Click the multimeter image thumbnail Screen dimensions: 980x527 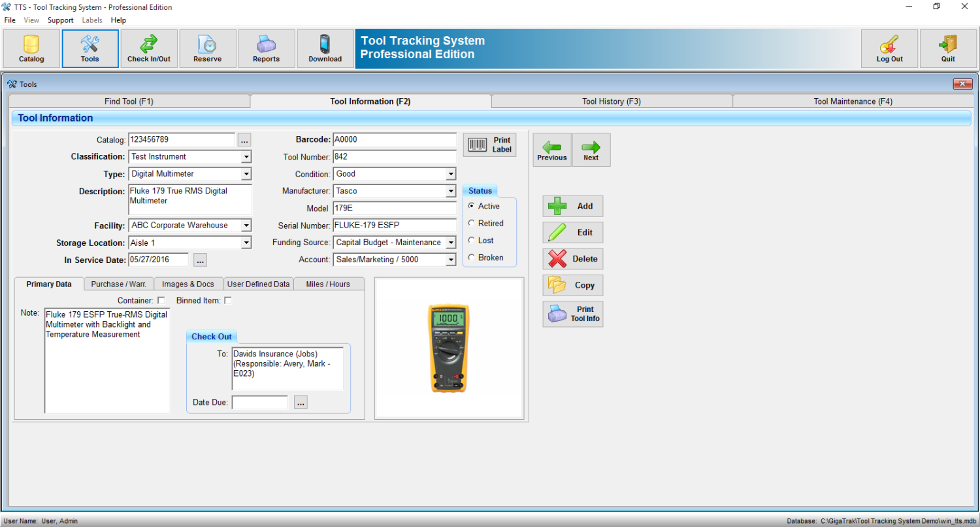pyautogui.click(x=449, y=347)
